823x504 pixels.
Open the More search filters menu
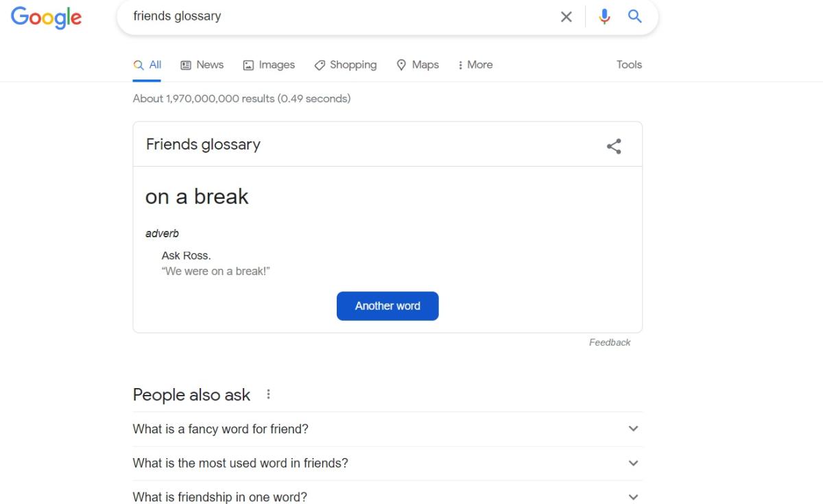pos(475,65)
